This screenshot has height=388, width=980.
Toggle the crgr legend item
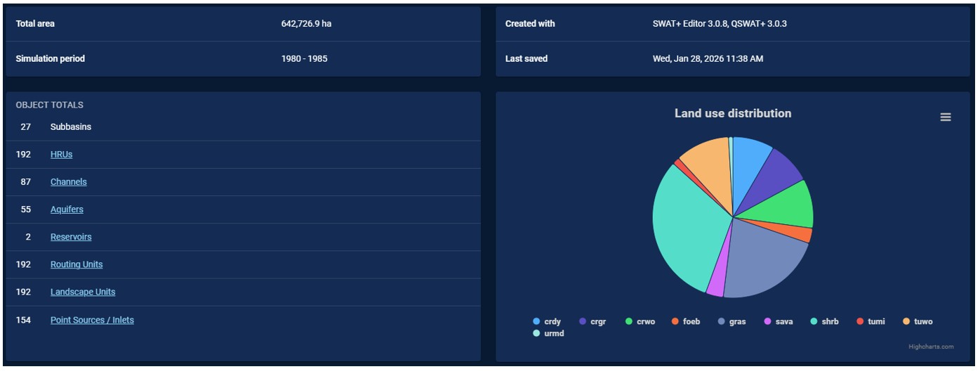[x=592, y=321]
